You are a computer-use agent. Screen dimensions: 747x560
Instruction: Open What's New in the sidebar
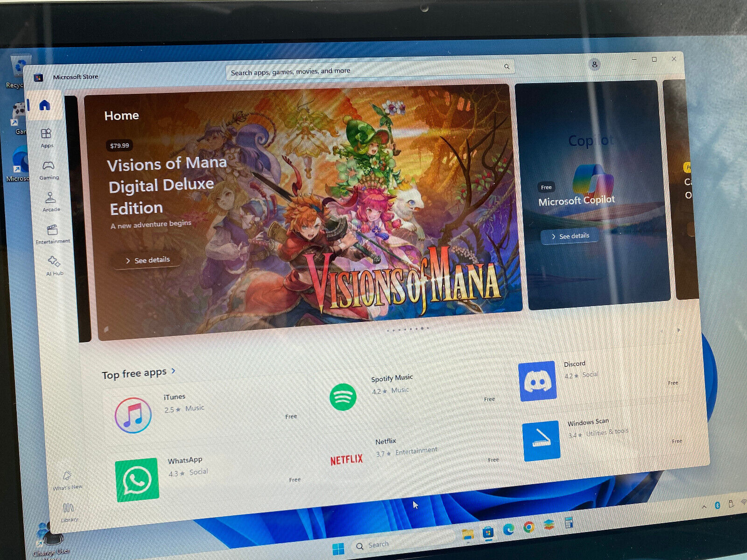click(x=67, y=481)
